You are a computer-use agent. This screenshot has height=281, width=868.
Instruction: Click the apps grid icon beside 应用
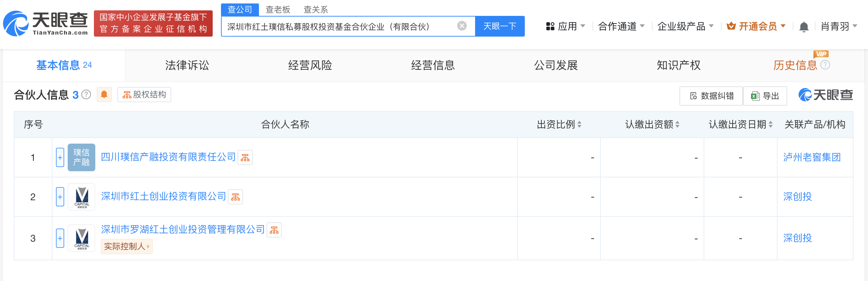click(x=550, y=26)
